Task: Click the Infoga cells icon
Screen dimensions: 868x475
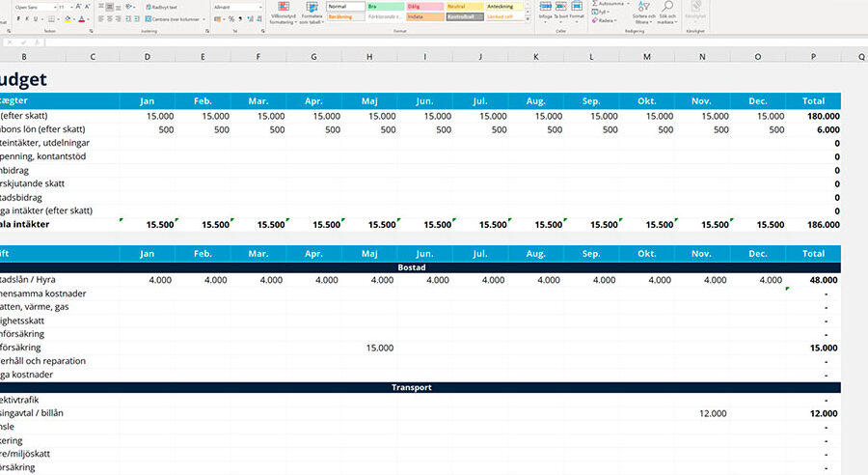Action: click(x=545, y=11)
